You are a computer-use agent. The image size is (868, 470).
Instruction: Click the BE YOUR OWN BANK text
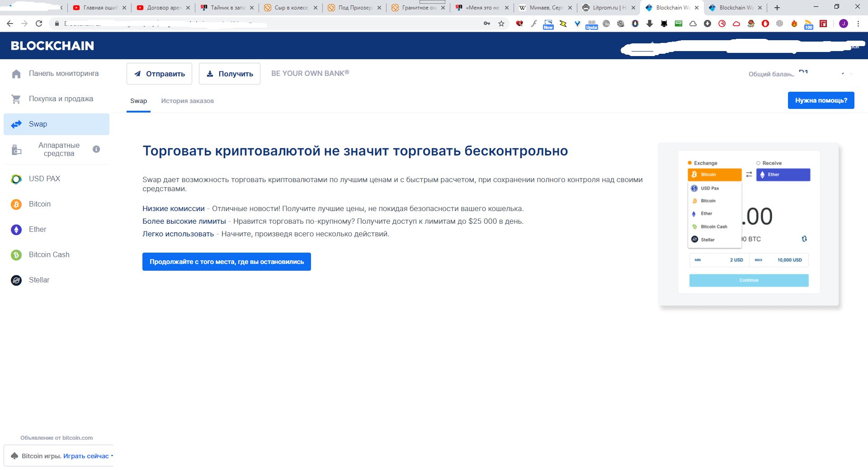(310, 73)
